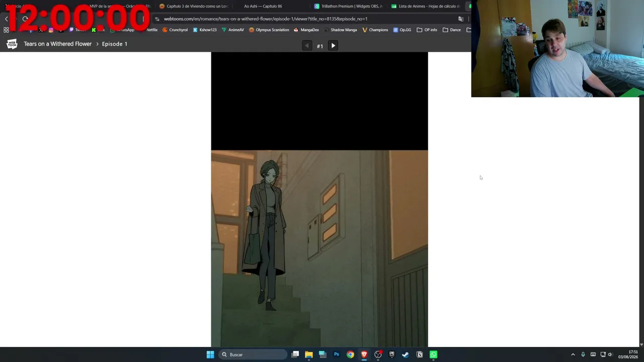Switch to the MVP de la semana tab
Image resolution: width=644 pixels, height=362 pixels.
pyautogui.click(x=116, y=6)
